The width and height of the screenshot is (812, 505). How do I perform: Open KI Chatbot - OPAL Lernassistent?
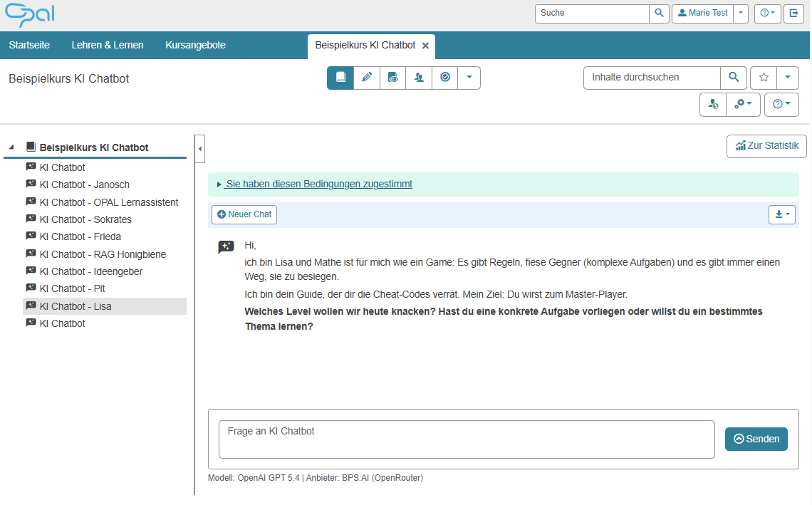[x=109, y=202]
